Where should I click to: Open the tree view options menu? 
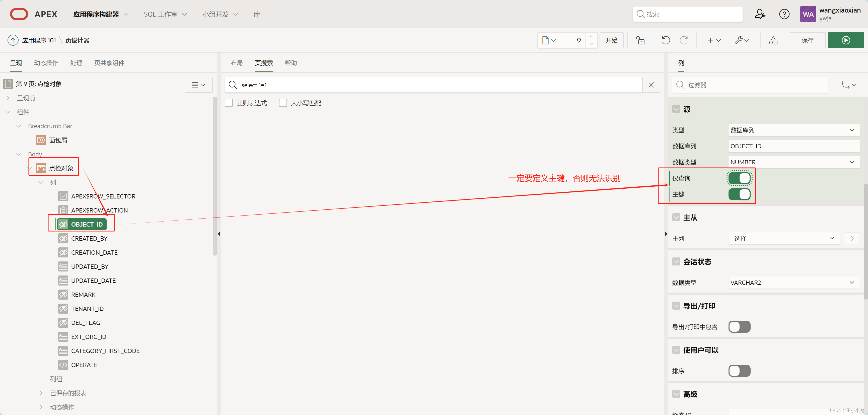pyautogui.click(x=198, y=85)
